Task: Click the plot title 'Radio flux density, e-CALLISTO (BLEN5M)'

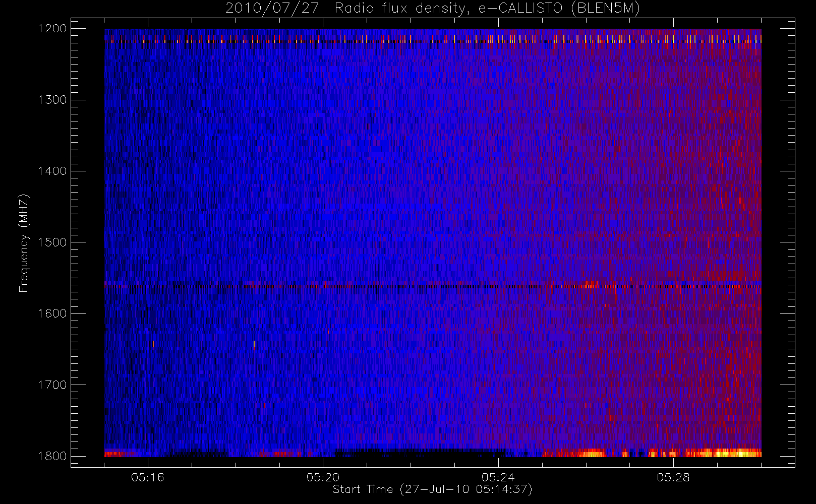Action: click(487, 9)
